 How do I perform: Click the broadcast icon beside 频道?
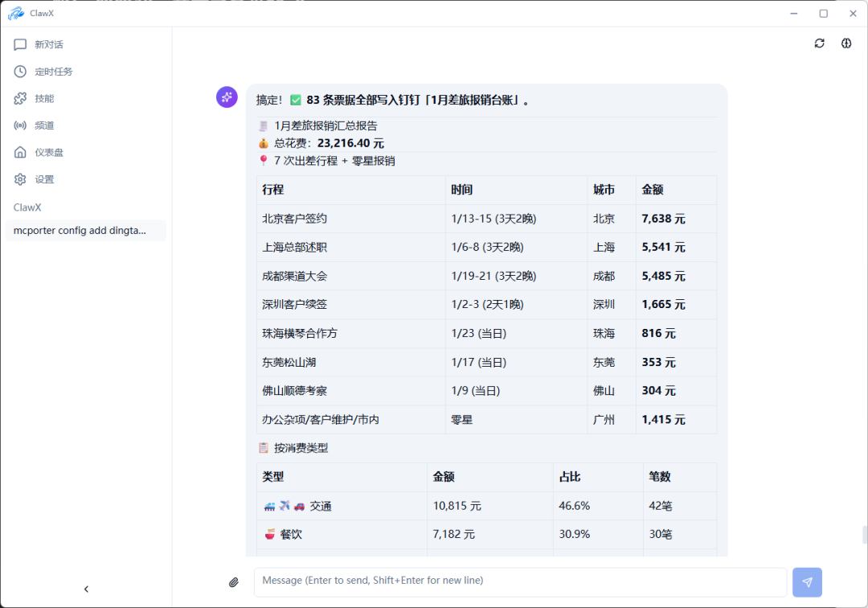coord(20,125)
